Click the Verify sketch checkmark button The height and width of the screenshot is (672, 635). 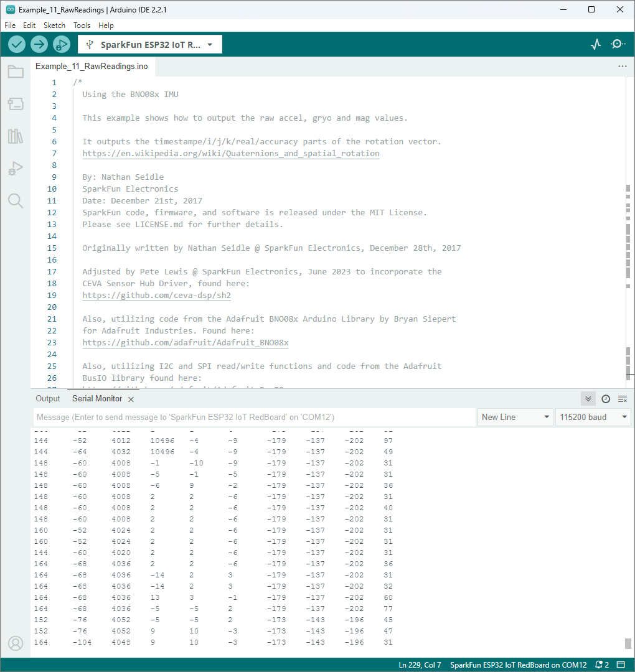click(x=17, y=44)
